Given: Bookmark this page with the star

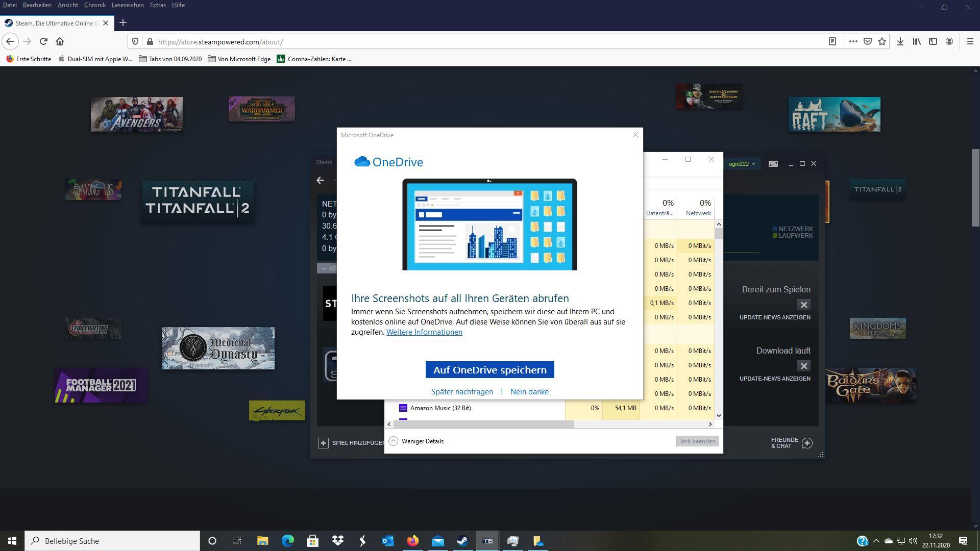Looking at the screenshot, I should (x=882, y=42).
